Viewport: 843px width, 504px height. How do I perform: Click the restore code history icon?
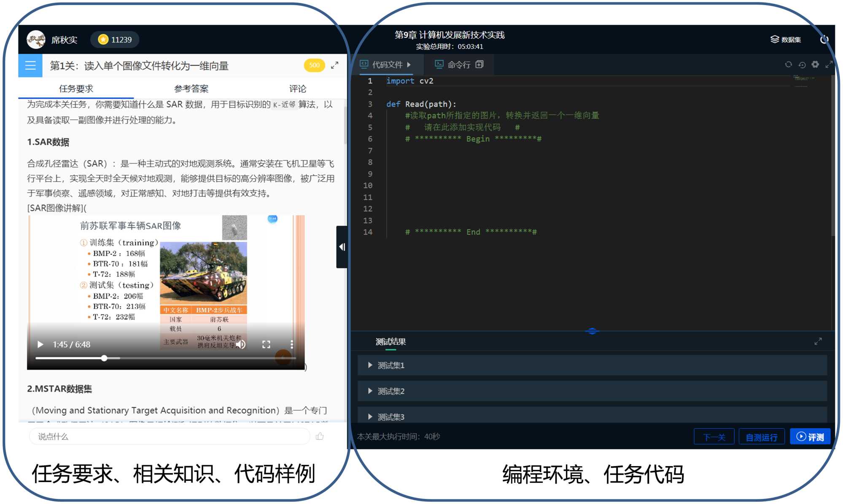[x=802, y=64]
